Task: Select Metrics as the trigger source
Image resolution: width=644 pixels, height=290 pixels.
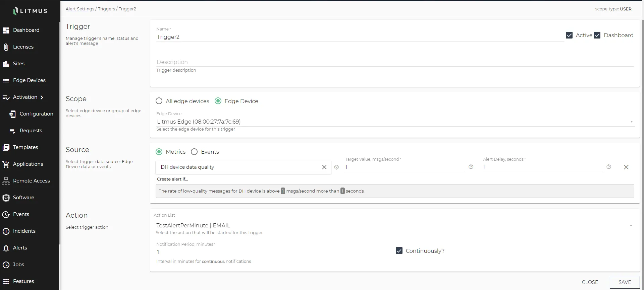Action: pyautogui.click(x=159, y=152)
